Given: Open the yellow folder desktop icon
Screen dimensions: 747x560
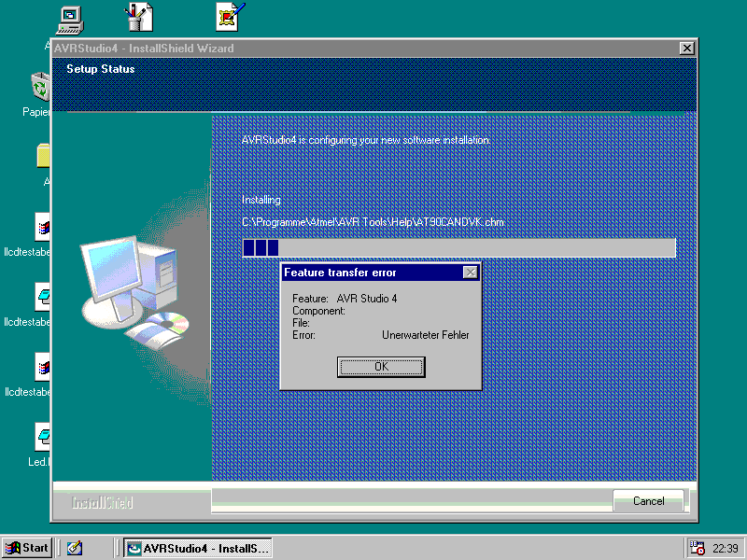Looking at the screenshot, I should [43, 155].
